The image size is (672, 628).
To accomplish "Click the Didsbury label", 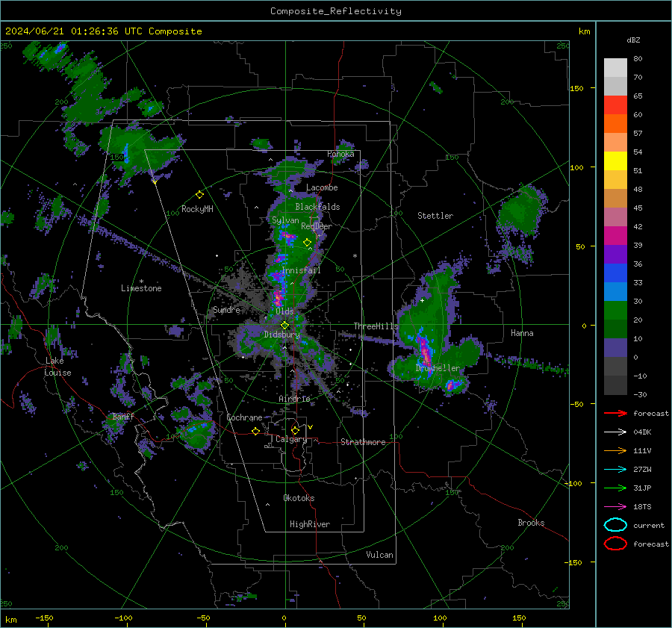I will (x=281, y=335).
